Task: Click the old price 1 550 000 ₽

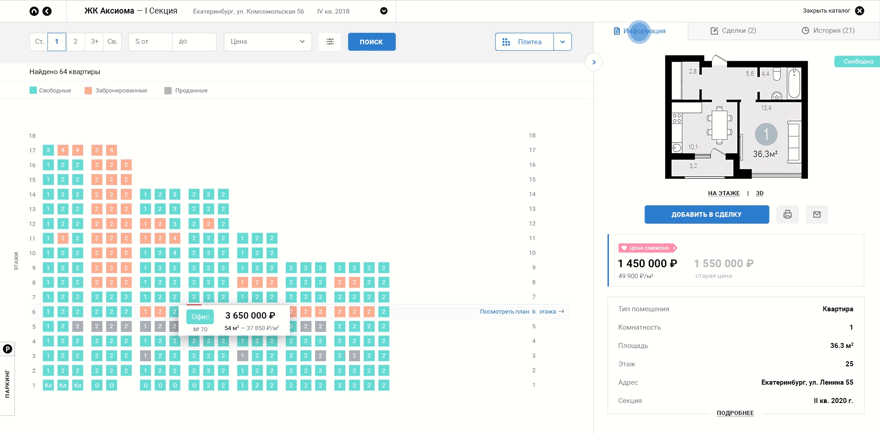Action: 724,263
